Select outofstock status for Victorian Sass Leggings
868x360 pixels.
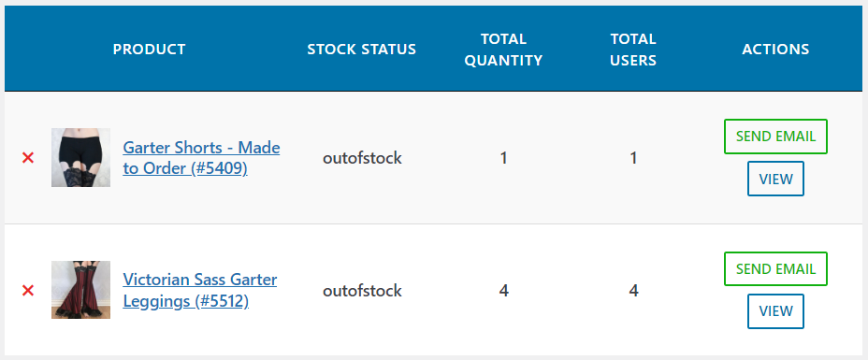pos(362,291)
